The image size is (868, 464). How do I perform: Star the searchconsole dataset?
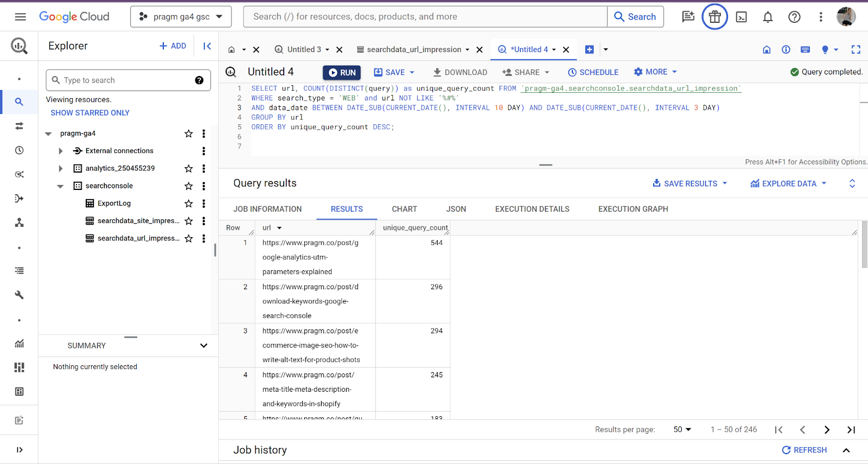tap(189, 186)
